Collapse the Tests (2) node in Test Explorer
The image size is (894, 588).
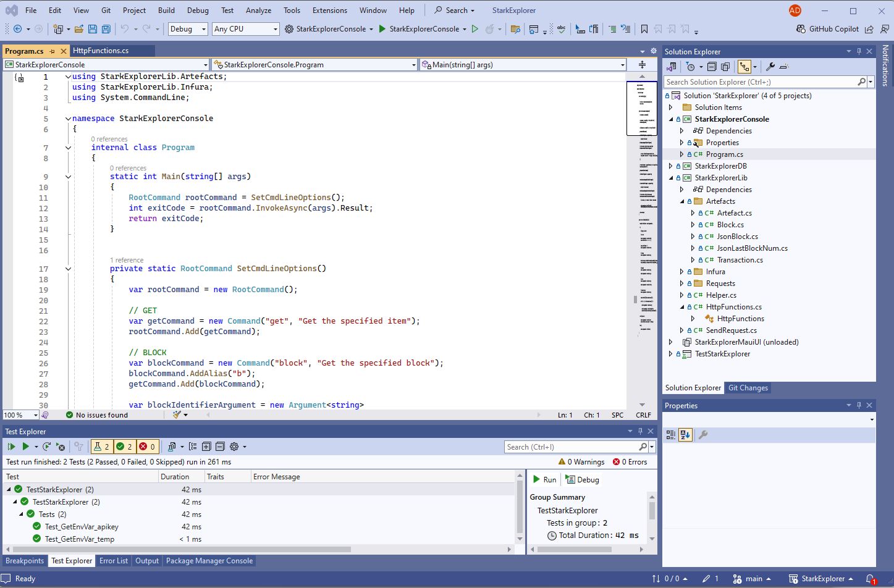tap(22, 514)
